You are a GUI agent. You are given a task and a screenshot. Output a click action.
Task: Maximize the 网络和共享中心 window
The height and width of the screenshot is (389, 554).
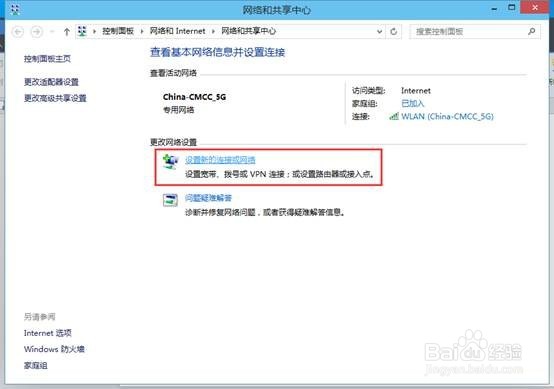(512, 8)
